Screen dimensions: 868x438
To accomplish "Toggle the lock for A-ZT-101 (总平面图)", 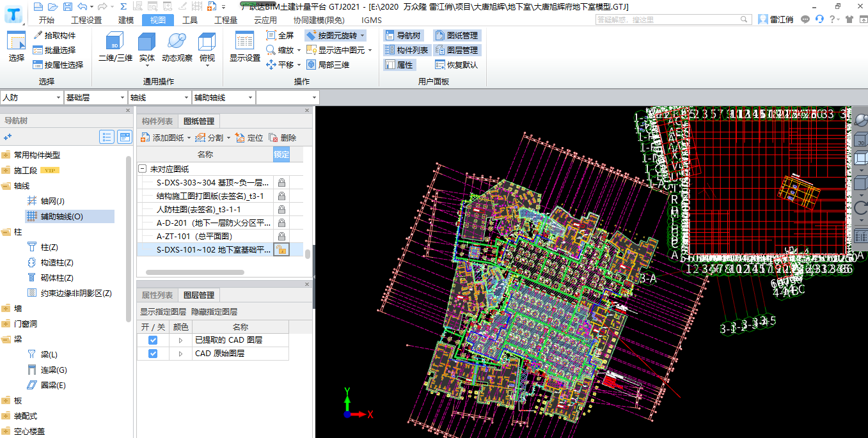I will [x=281, y=236].
